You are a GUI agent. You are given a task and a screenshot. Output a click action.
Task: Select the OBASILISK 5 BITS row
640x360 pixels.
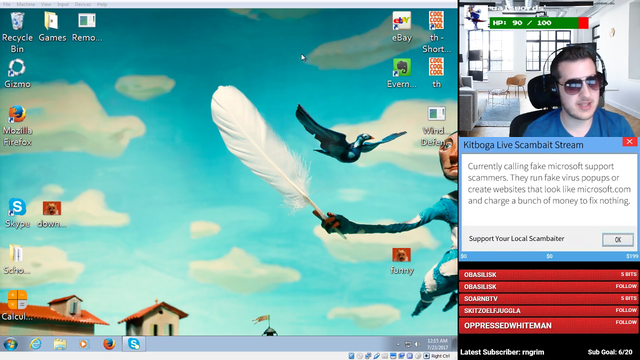point(549,275)
